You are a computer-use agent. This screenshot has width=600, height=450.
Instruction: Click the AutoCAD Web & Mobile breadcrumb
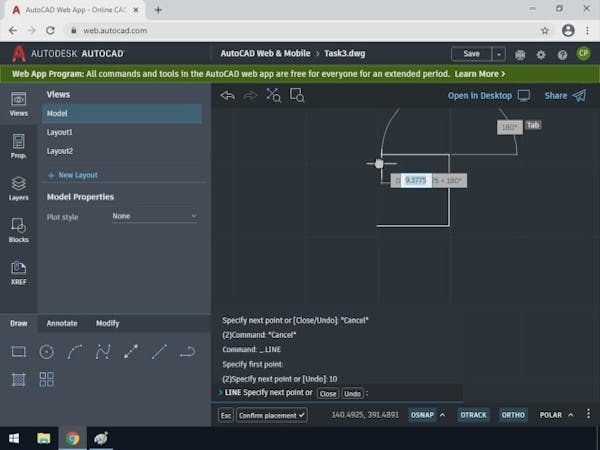pos(265,54)
